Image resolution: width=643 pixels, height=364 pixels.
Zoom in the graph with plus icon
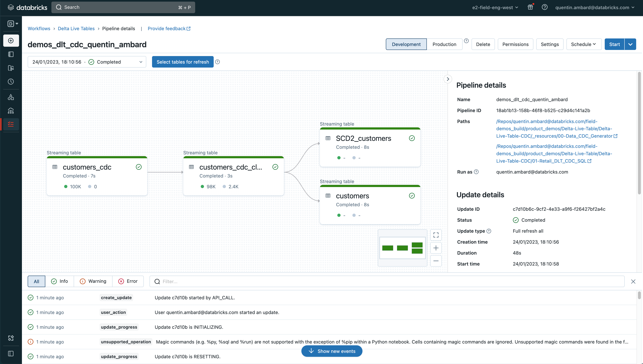[436, 248]
